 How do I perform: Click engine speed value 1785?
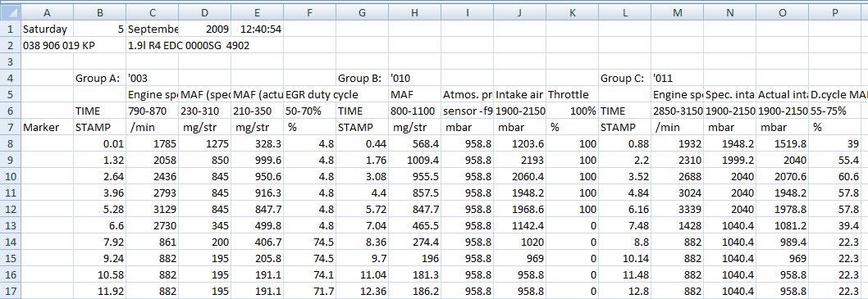click(153, 144)
